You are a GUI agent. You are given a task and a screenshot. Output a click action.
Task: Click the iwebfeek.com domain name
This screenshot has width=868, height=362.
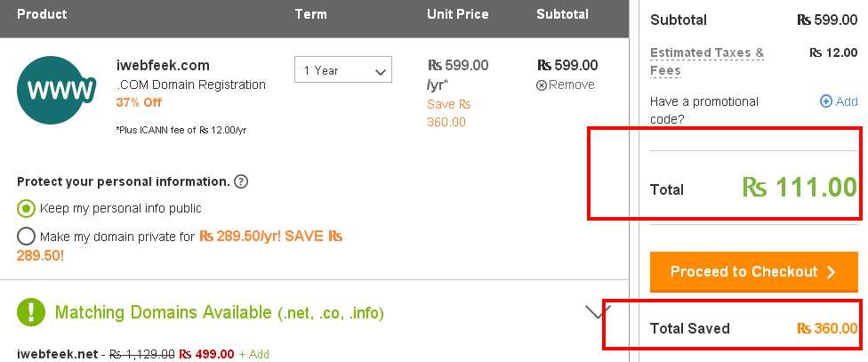pos(163,66)
